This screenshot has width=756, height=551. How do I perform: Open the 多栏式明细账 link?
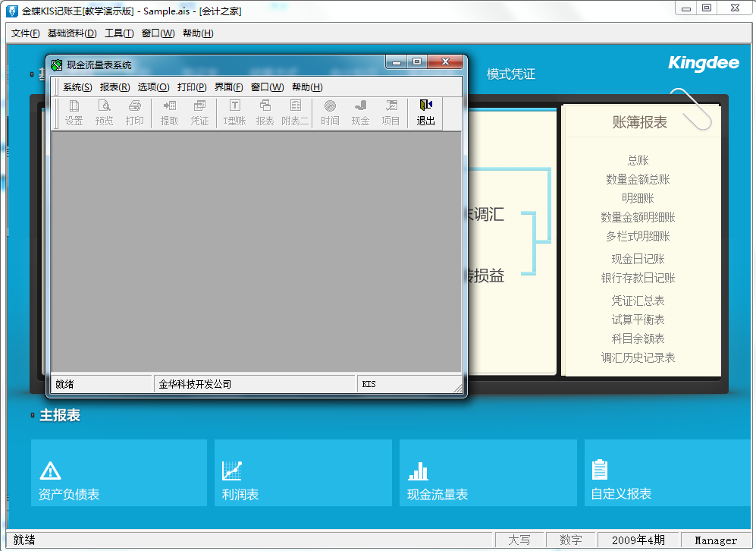coord(638,237)
